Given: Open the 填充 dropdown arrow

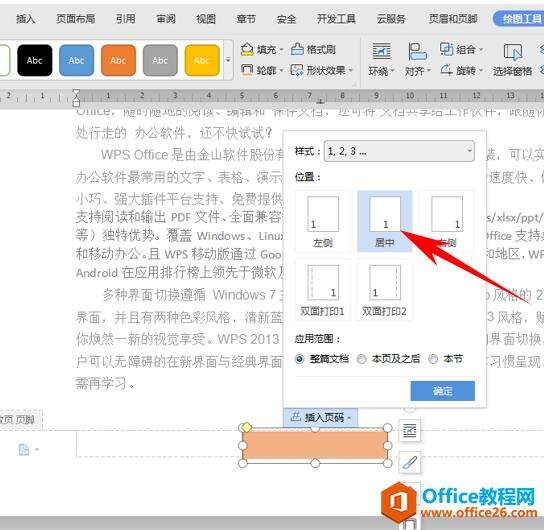Looking at the screenshot, I should pyautogui.click(x=281, y=50).
